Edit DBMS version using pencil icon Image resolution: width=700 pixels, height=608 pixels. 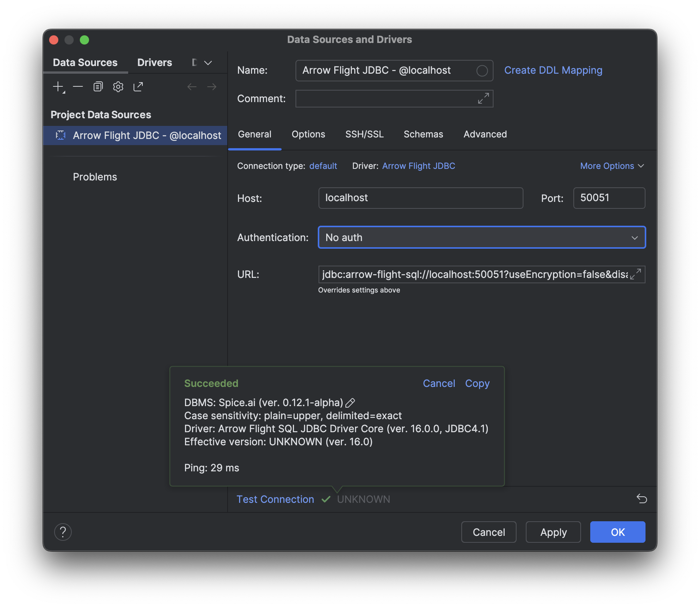[x=350, y=403]
